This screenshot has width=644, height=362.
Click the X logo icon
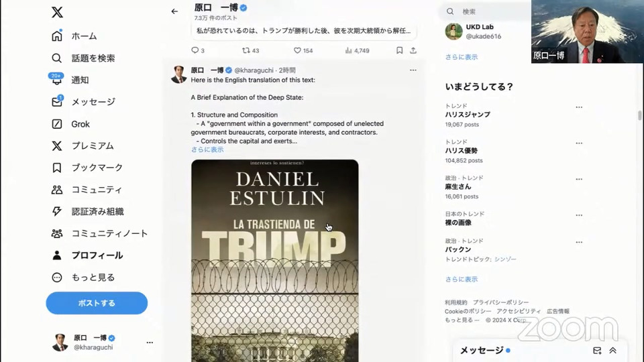point(57,12)
